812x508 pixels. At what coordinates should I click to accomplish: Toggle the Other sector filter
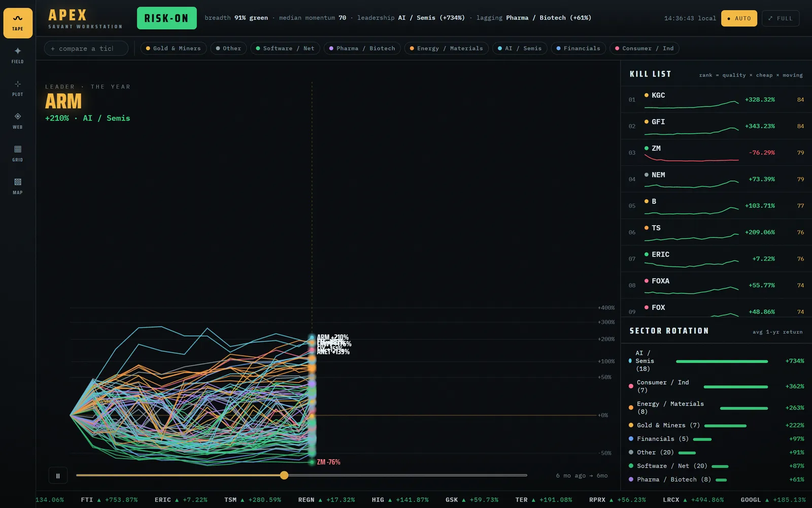(228, 48)
